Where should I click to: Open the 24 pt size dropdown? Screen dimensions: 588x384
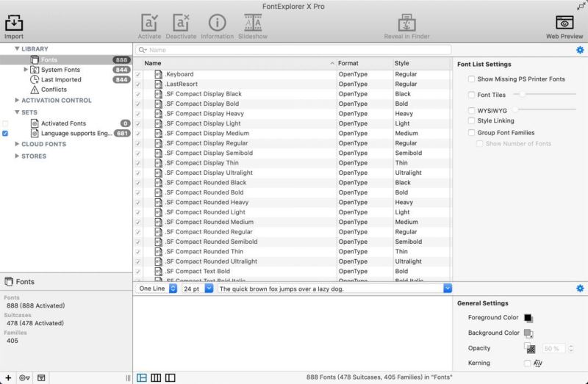pyautogui.click(x=198, y=289)
